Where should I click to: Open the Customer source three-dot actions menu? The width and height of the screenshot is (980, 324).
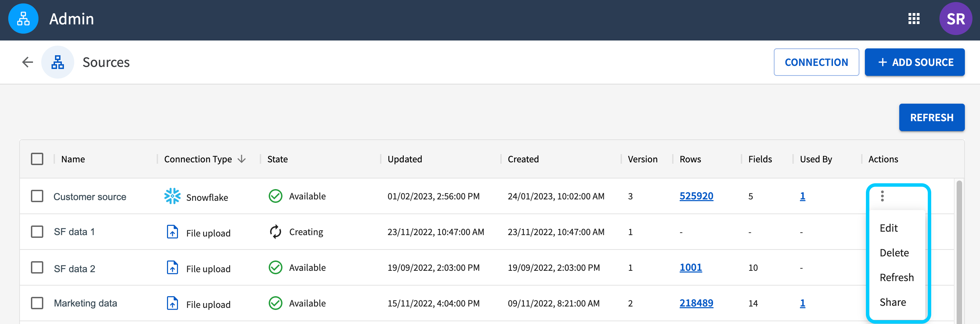(882, 196)
